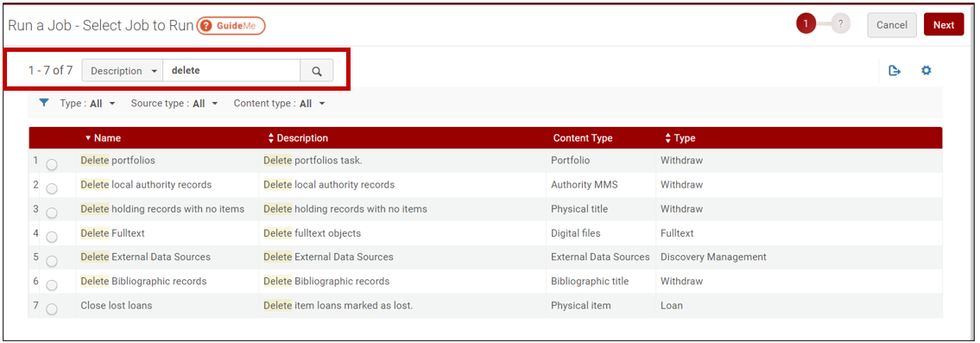
Task: Click the blue filter funnel icon
Action: (x=44, y=103)
